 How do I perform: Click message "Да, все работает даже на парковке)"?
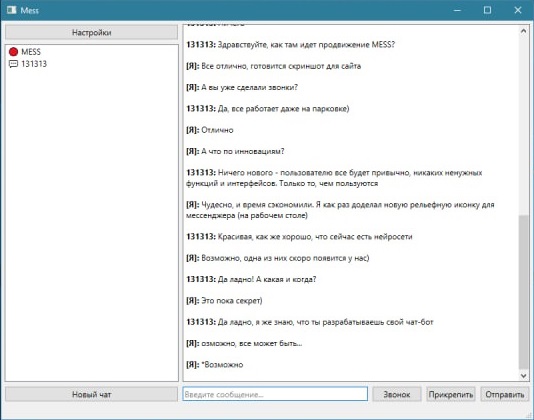point(268,109)
